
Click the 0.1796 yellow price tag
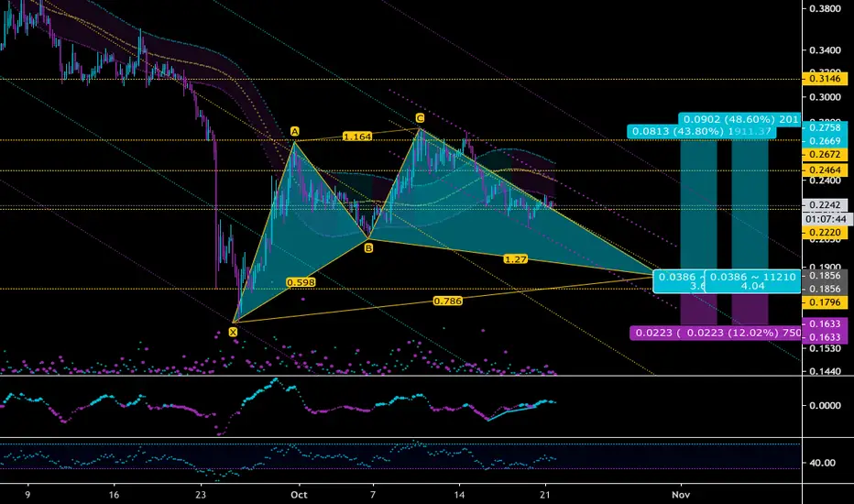[825, 302]
